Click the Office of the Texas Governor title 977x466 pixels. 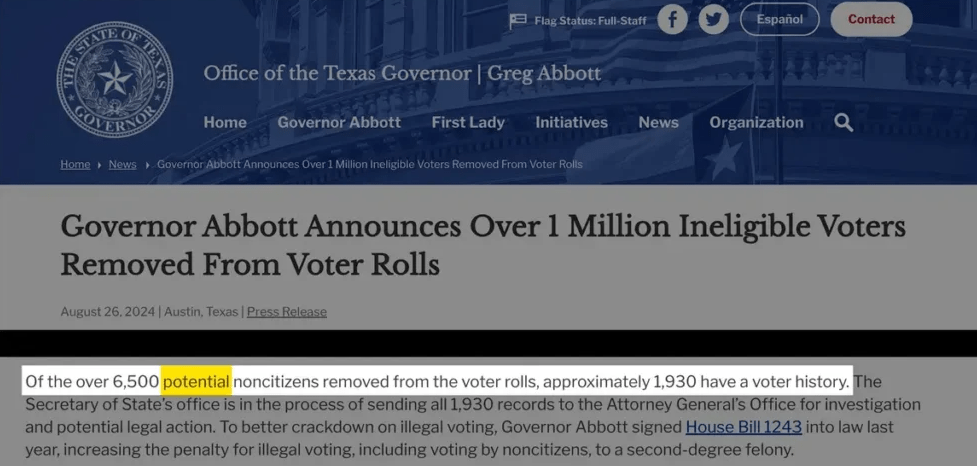[x=402, y=73]
